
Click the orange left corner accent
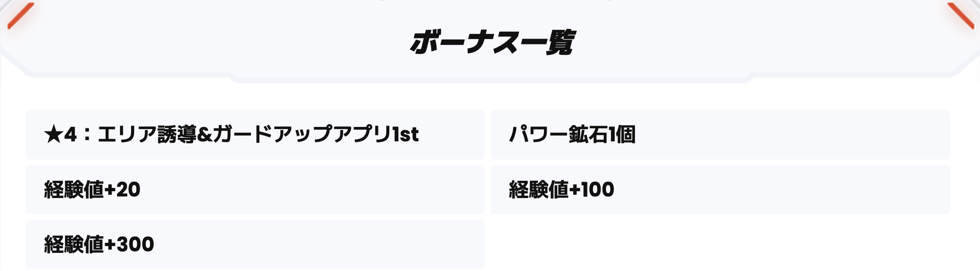(20, 16)
